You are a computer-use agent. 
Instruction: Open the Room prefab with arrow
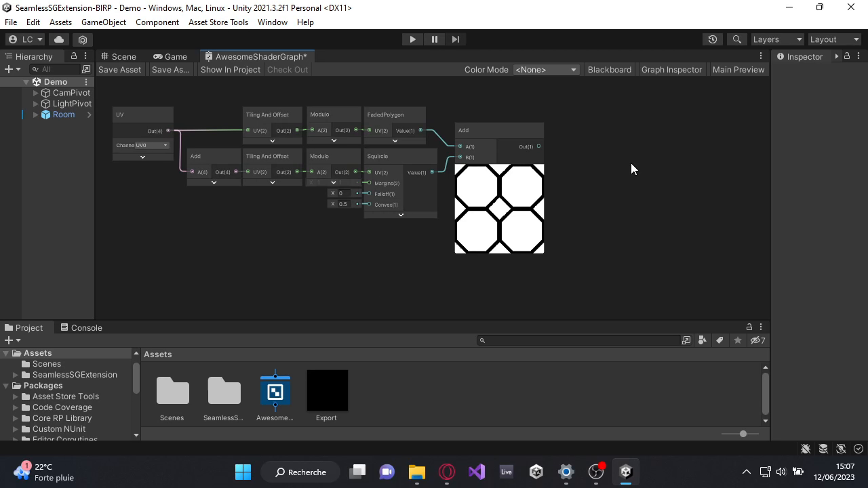pos(89,115)
